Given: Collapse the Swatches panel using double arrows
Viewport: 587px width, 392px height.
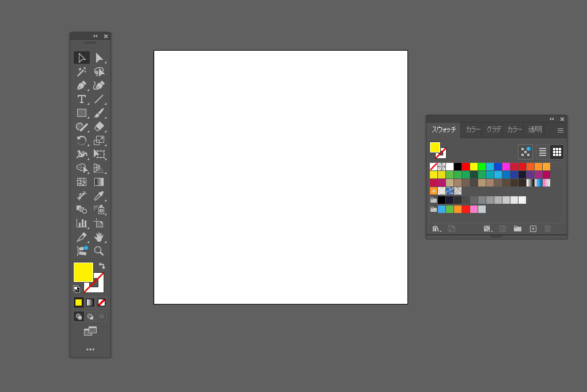Looking at the screenshot, I should point(552,119).
